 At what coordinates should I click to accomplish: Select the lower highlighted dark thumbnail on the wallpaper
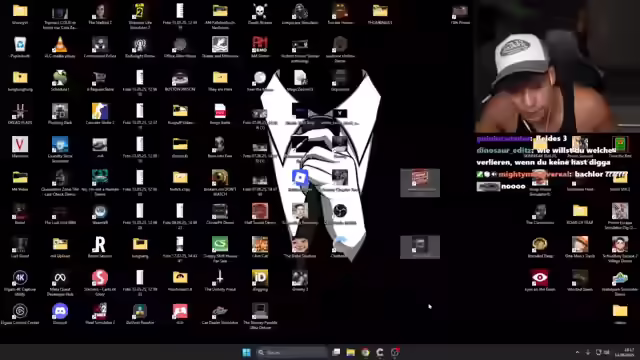[x=420, y=247]
